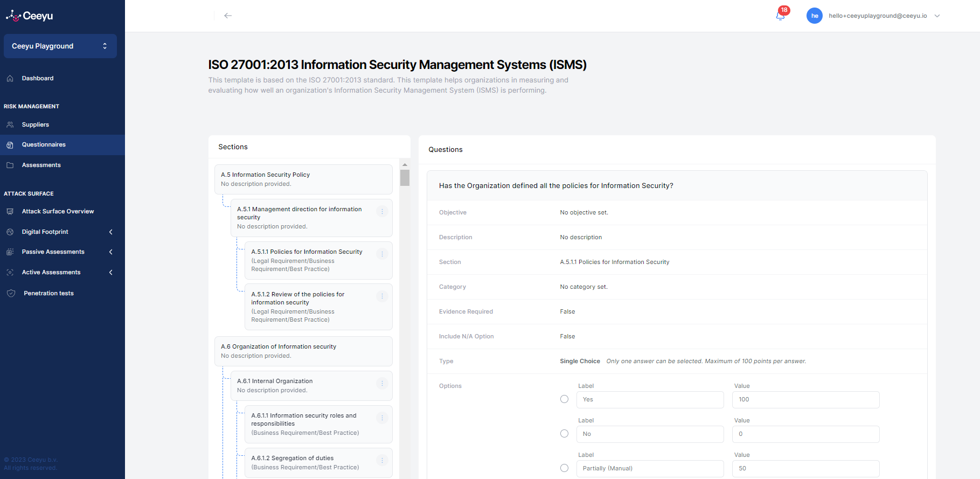
Task: Click the Sections list scrollbar thumb
Action: point(405,177)
